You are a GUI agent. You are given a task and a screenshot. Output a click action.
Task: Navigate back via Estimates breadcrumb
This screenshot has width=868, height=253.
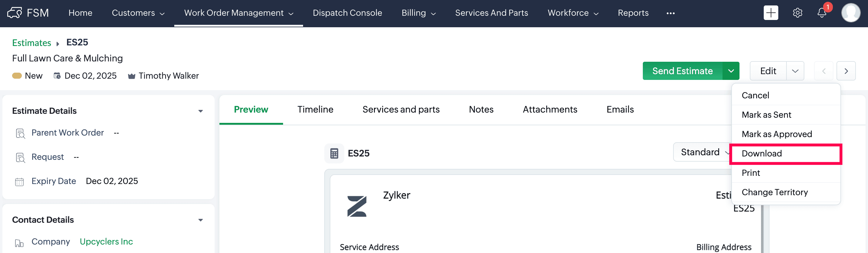[31, 43]
